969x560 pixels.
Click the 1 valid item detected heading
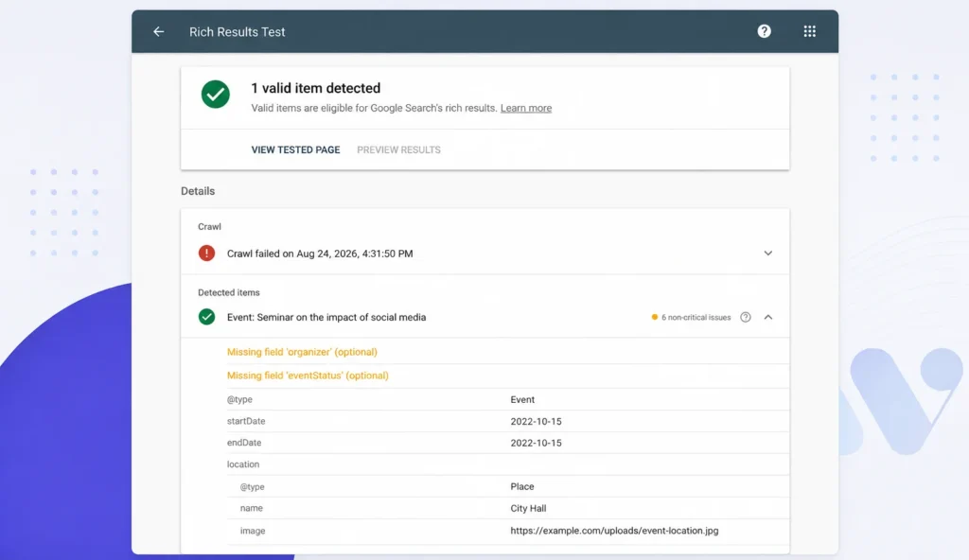pyautogui.click(x=315, y=88)
